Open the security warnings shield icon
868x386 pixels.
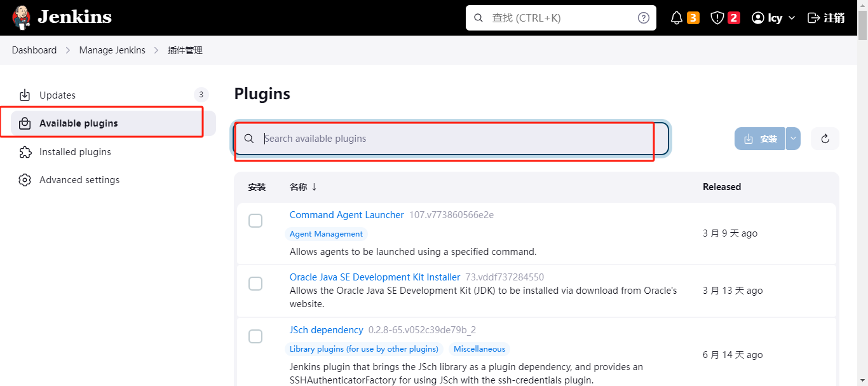(717, 18)
